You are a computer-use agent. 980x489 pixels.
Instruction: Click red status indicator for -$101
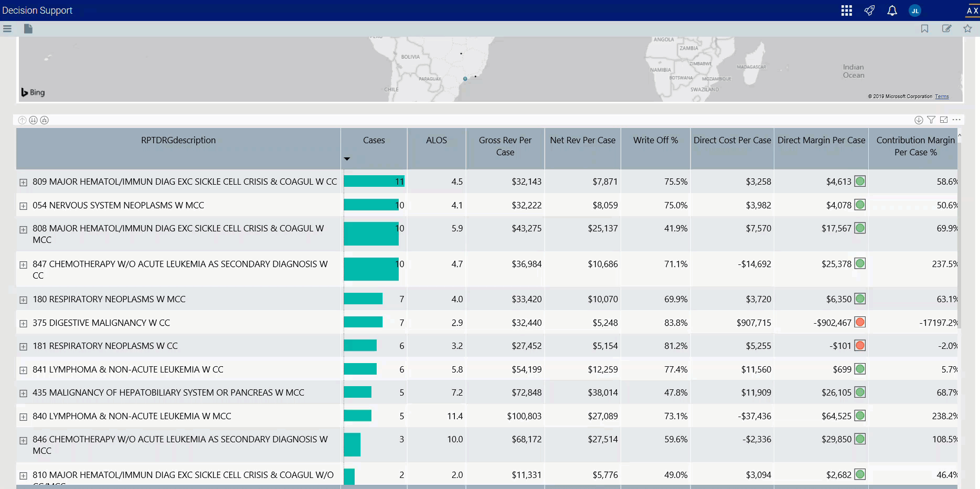point(860,346)
